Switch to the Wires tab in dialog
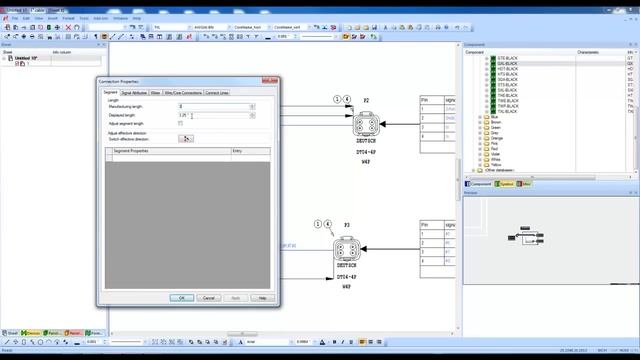The width and height of the screenshot is (640, 360). (155, 93)
